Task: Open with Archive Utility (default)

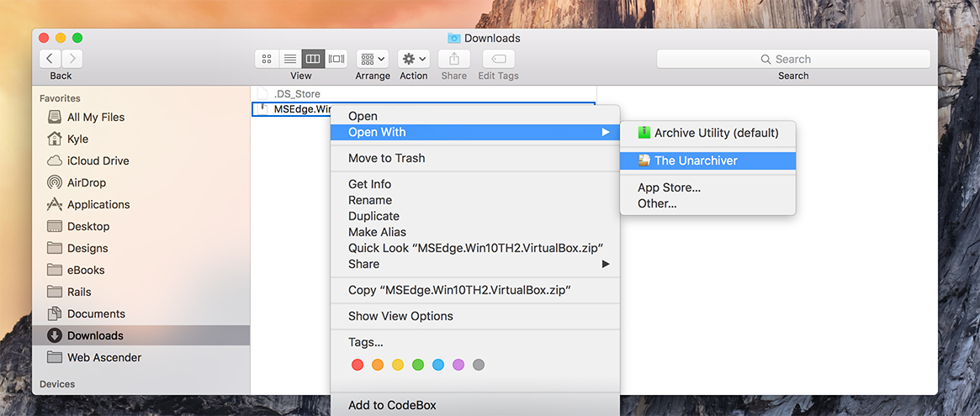Action: tap(707, 133)
